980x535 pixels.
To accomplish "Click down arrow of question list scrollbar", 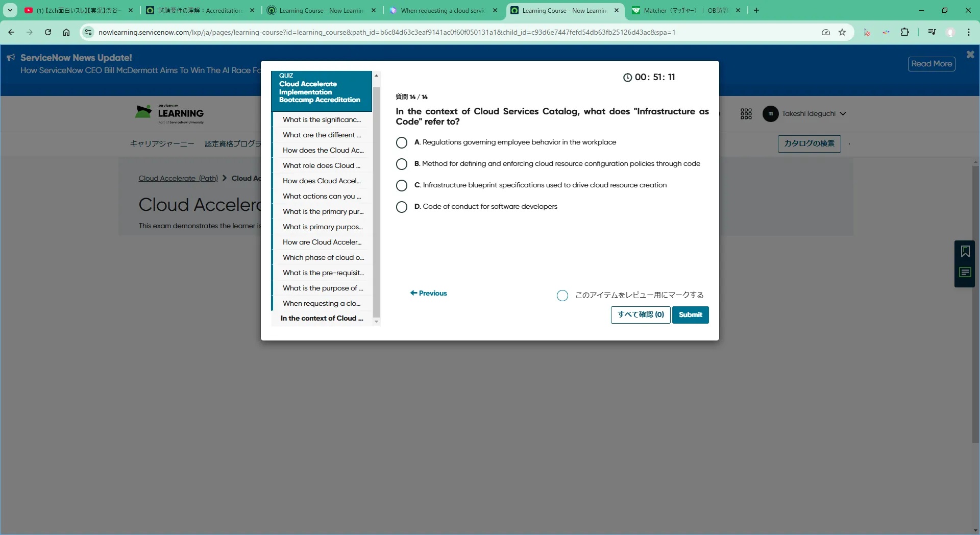I will (377, 322).
